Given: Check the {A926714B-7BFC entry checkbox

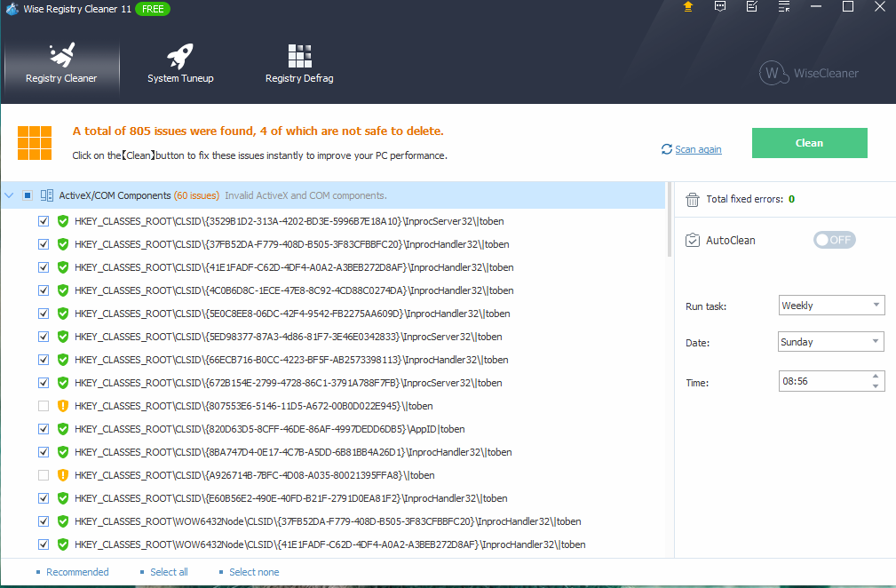Looking at the screenshot, I should 44,475.
